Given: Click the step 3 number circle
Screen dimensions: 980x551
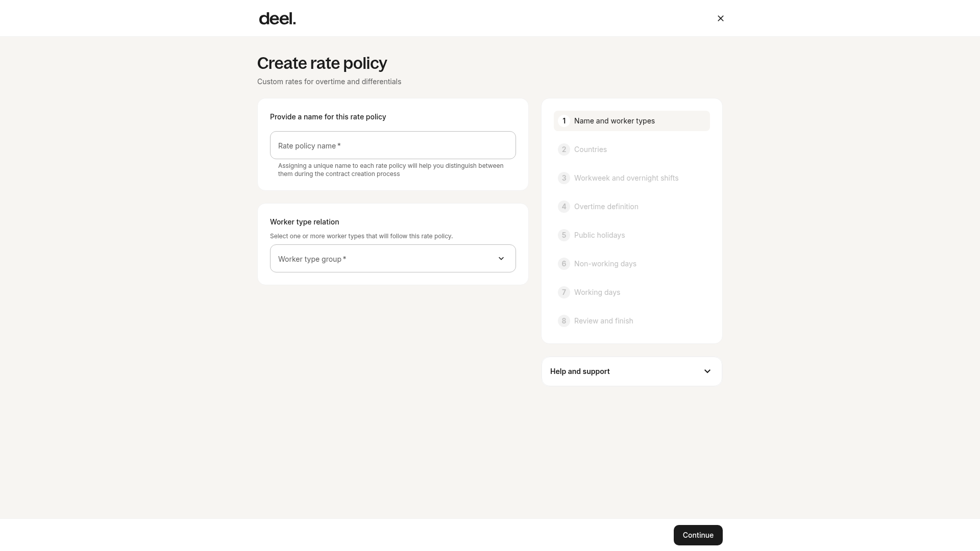Looking at the screenshot, I should [x=563, y=178].
